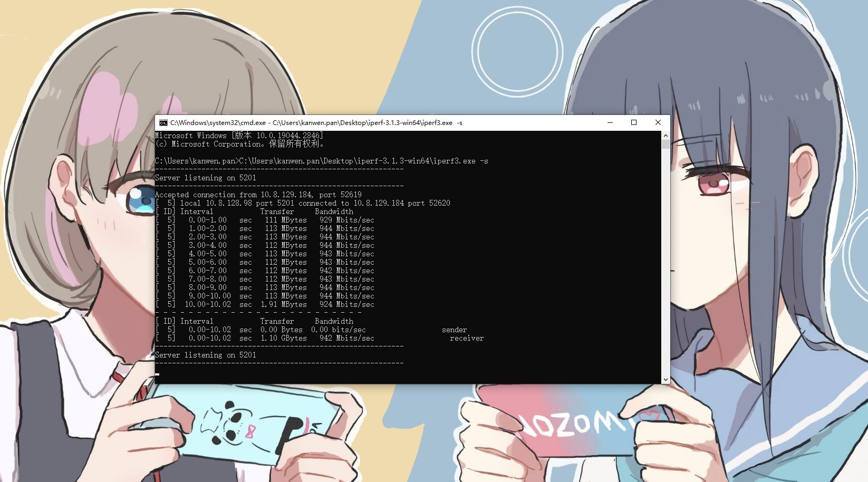Screen dimensions: 868x482
Task: Click the scrollbar down arrow in cmd
Action: coord(666,380)
